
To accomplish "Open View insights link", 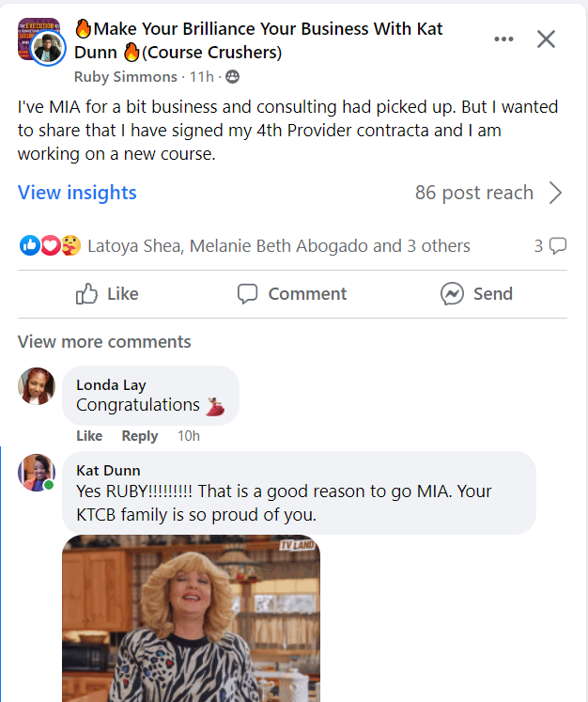I will pos(77,193).
